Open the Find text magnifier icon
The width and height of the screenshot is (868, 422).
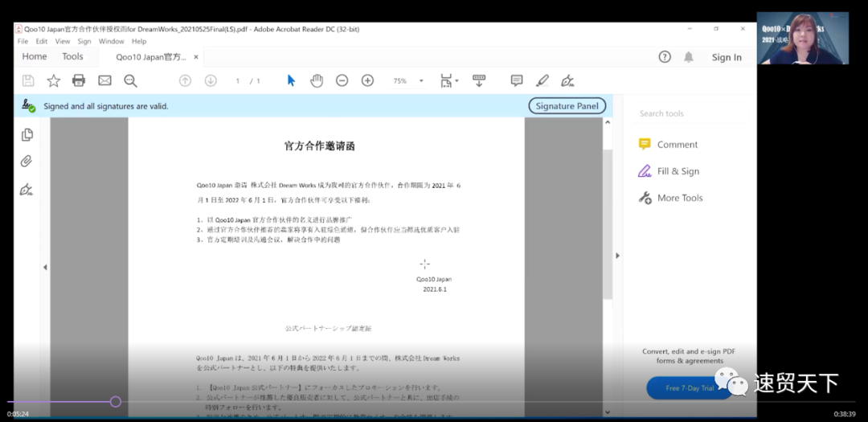pyautogui.click(x=131, y=81)
